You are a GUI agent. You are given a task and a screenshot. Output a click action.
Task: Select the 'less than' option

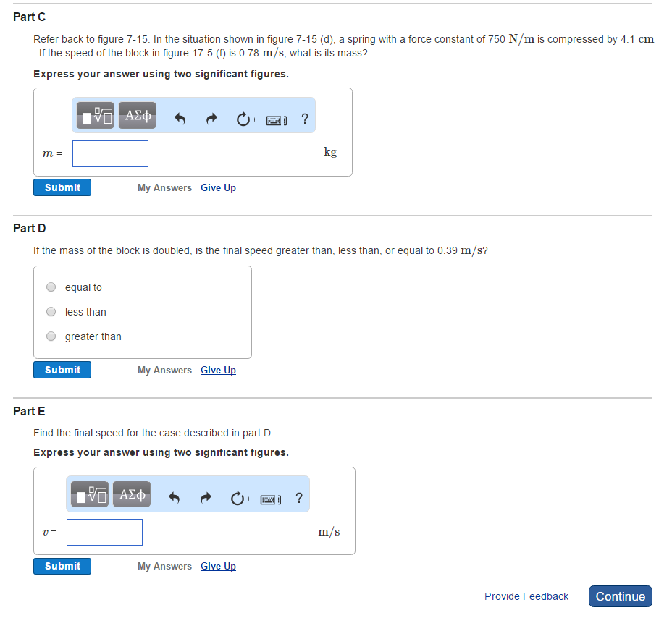click(51, 311)
